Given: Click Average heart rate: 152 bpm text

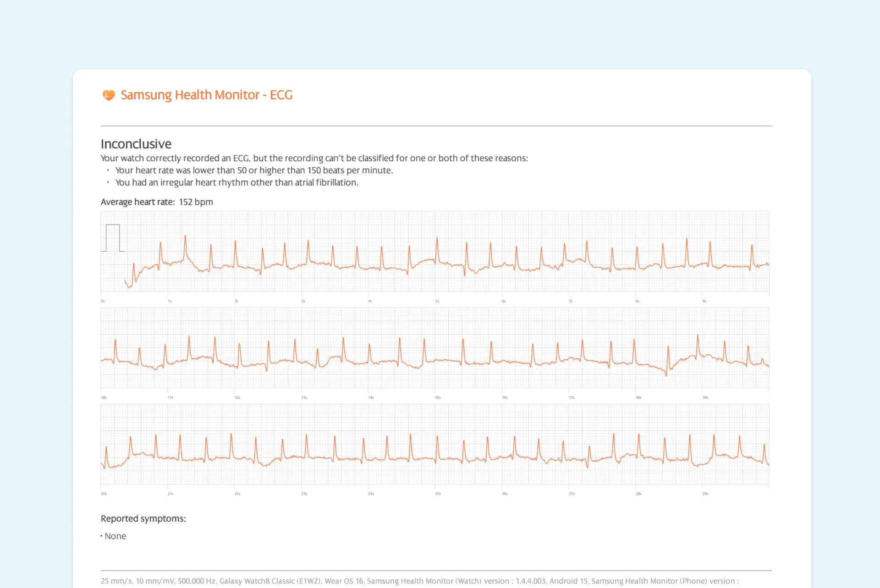Looking at the screenshot, I should click(x=157, y=202).
